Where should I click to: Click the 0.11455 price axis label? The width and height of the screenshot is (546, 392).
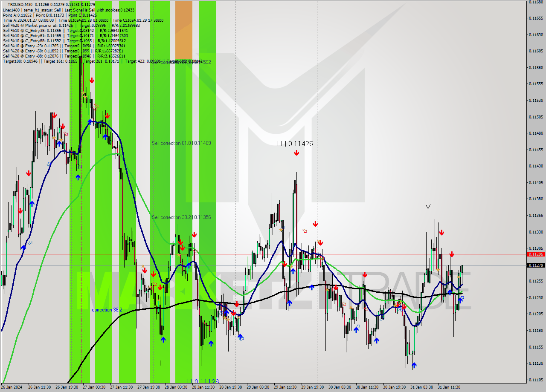(x=536, y=150)
